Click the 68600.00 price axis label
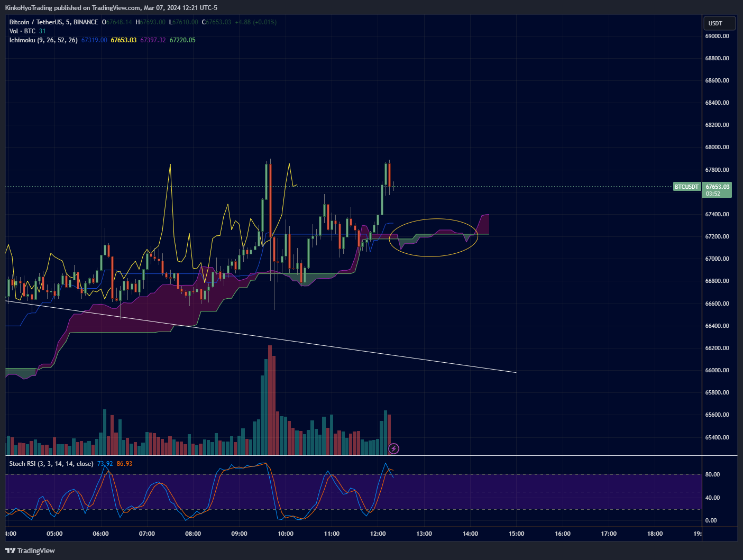Viewport: 743px width, 560px height. tap(717, 80)
